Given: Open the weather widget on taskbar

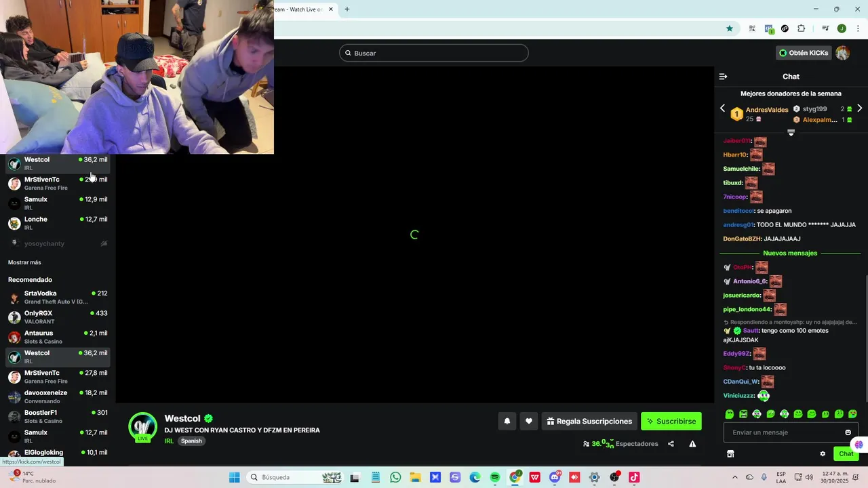Looking at the screenshot, I should coord(31,477).
